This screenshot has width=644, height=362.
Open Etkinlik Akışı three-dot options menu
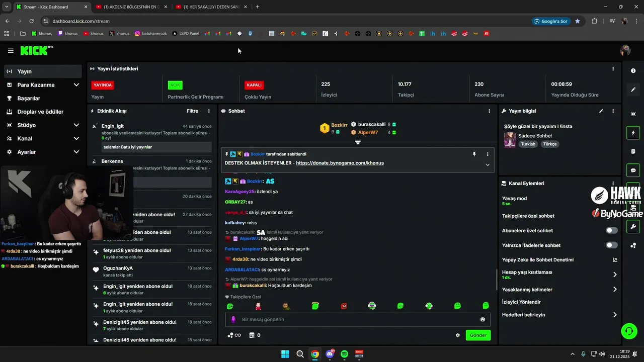[209, 111]
